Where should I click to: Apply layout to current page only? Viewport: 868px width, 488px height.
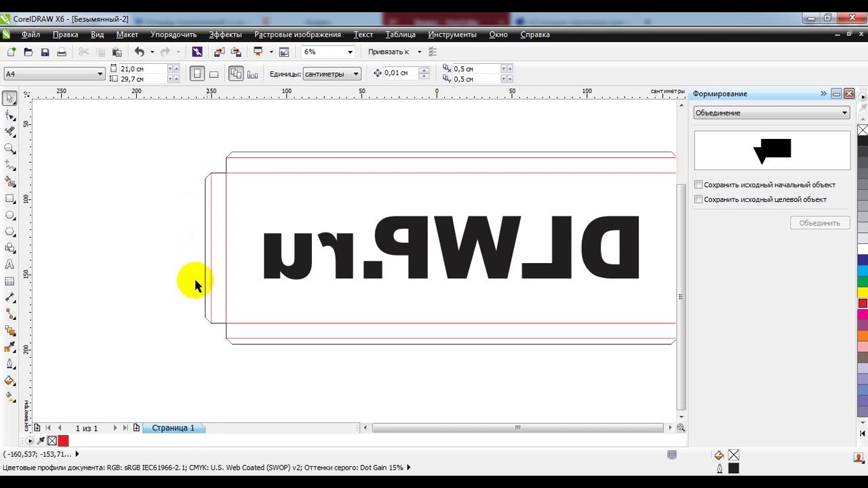(x=253, y=74)
